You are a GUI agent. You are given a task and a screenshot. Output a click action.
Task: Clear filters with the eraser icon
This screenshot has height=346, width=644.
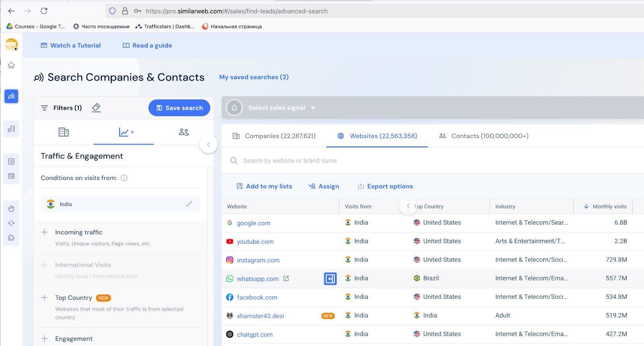click(96, 107)
